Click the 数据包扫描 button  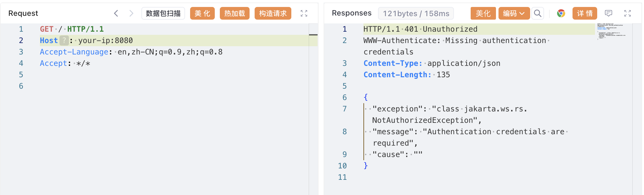[x=163, y=13]
